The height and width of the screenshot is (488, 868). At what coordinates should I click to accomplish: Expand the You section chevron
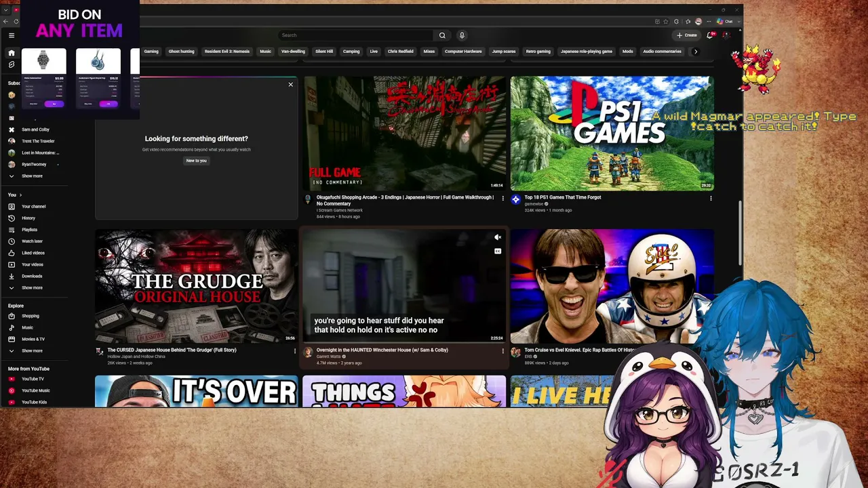pos(20,195)
